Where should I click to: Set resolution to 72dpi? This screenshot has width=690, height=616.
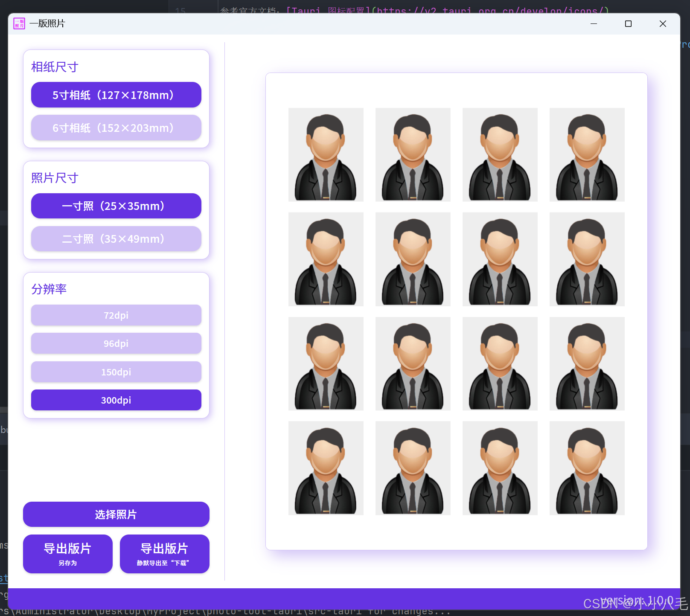point(116,315)
